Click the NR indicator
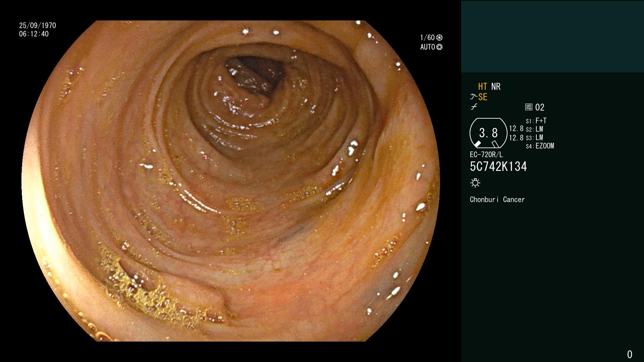 coord(496,86)
